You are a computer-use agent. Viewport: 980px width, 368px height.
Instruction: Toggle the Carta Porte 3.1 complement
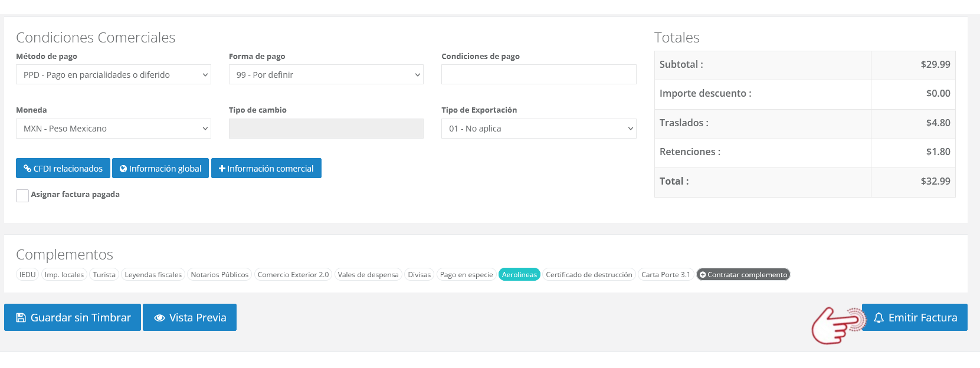(666, 275)
